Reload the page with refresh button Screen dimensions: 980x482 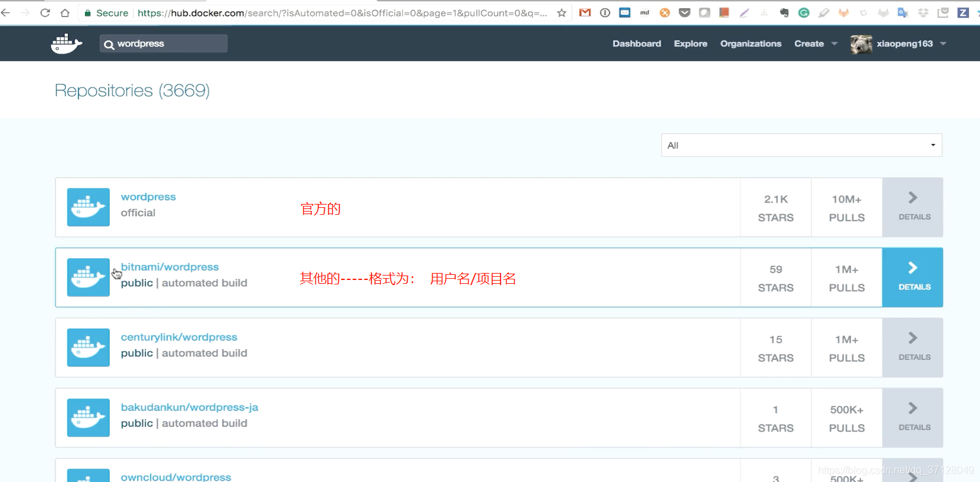coord(45,13)
